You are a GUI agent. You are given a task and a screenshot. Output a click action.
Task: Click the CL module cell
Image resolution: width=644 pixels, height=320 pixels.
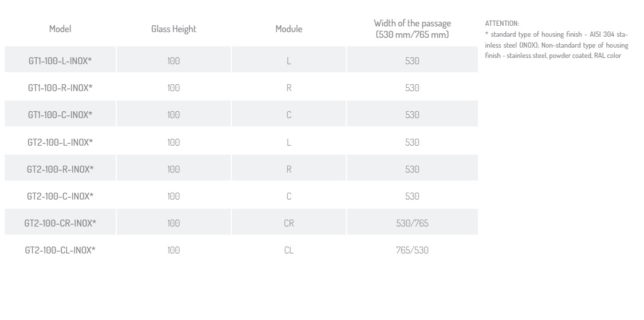pyautogui.click(x=289, y=249)
